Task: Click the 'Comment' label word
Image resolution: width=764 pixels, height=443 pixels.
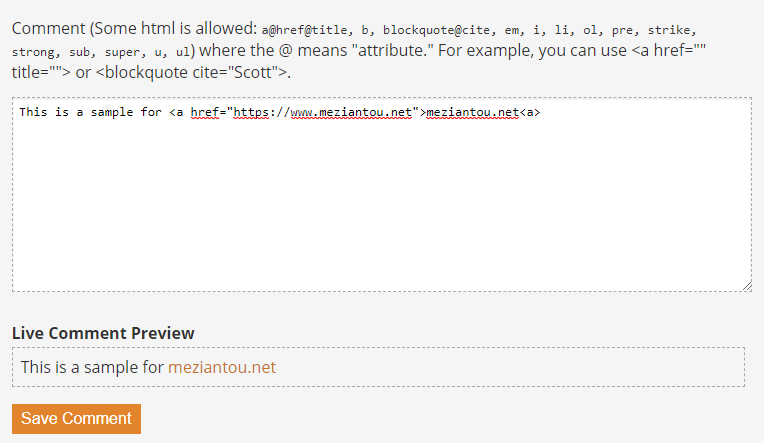Action: pyautogui.click(x=47, y=27)
